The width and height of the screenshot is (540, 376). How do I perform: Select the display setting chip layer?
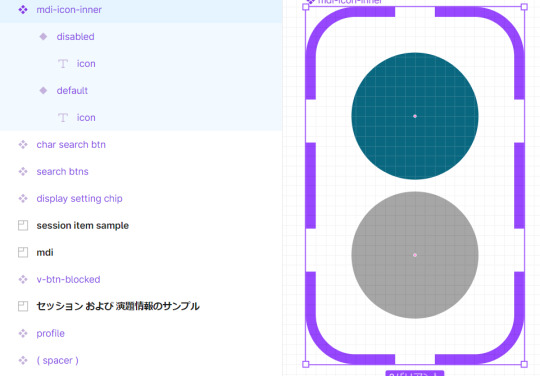pyautogui.click(x=141, y=199)
